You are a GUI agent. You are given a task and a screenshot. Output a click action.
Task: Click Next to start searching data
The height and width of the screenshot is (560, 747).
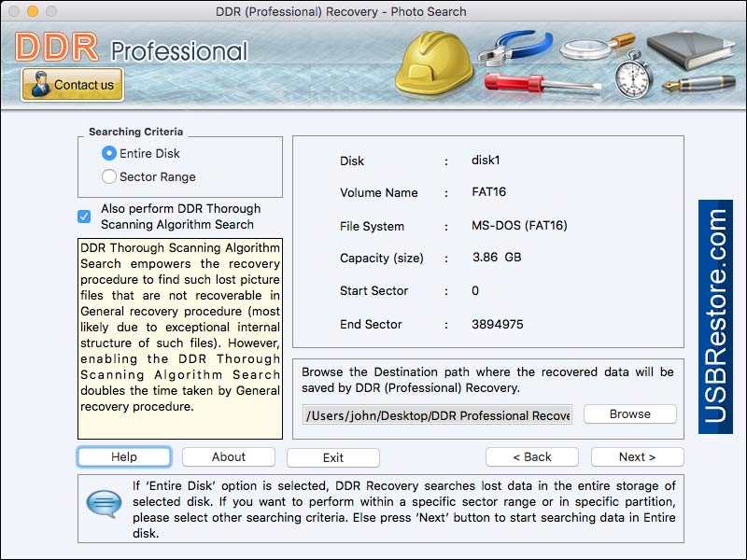click(638, 457)
